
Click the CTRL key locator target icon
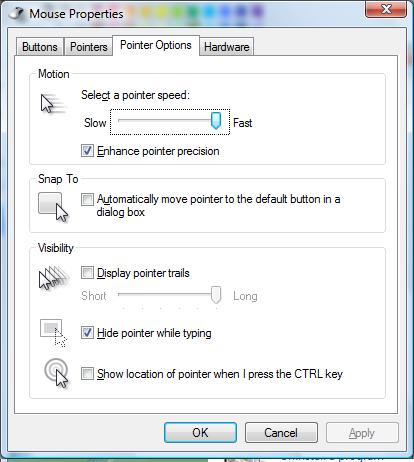coord(56,373)
